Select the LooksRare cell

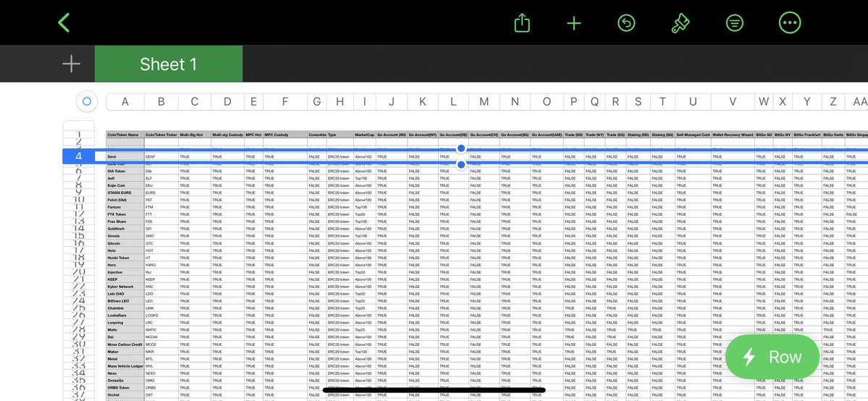(125, 315)
